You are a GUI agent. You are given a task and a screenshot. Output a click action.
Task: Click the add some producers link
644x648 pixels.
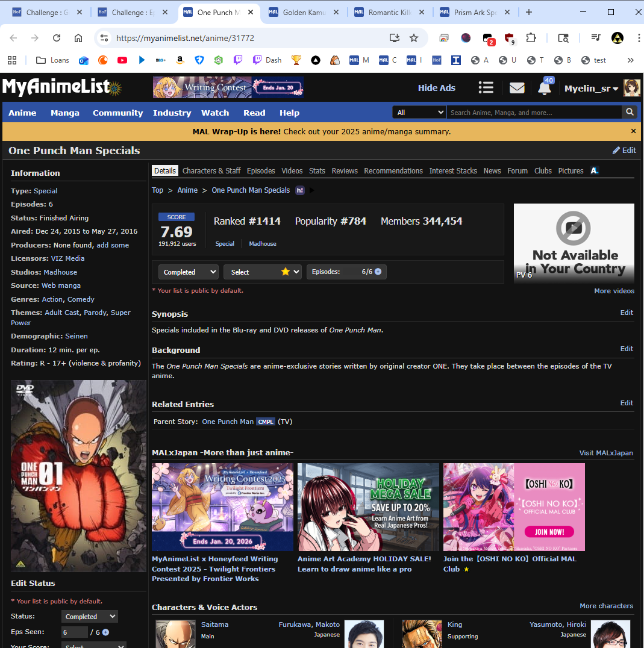pyautogui.click(x=113, y=245)
